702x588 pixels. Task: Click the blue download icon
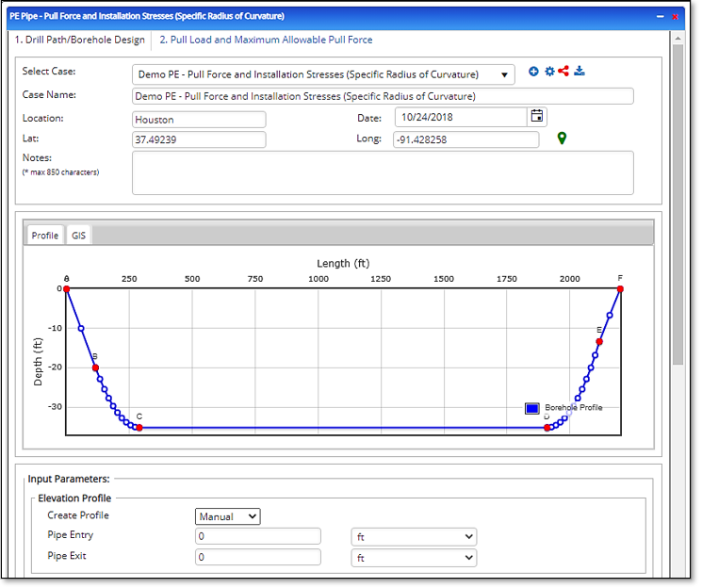point(580,72)
